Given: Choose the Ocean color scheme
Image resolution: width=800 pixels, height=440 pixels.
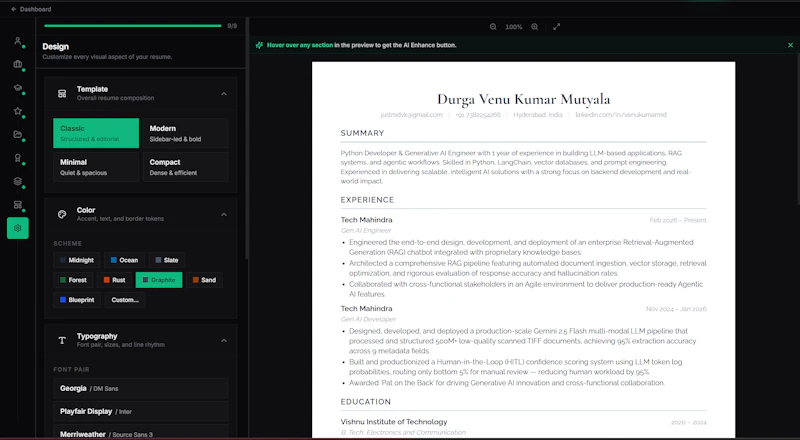Looking at the screenshot, I should tap(124, 260).
